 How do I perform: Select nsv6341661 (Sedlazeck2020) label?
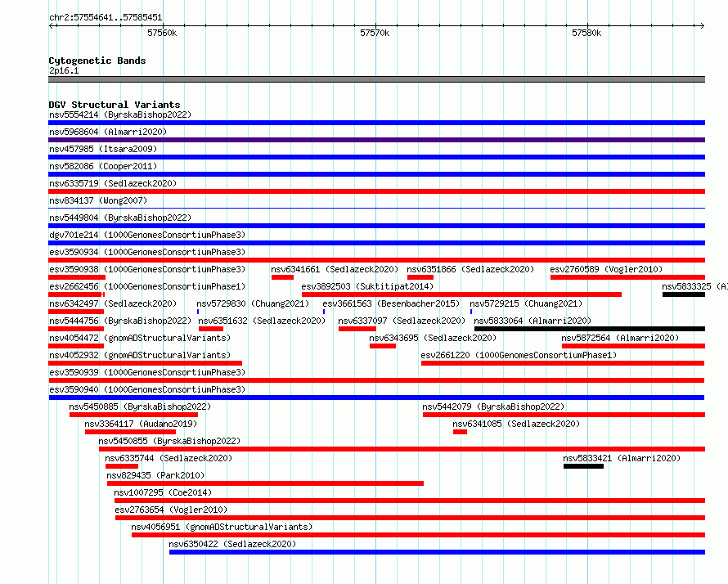tap(335, 269)
